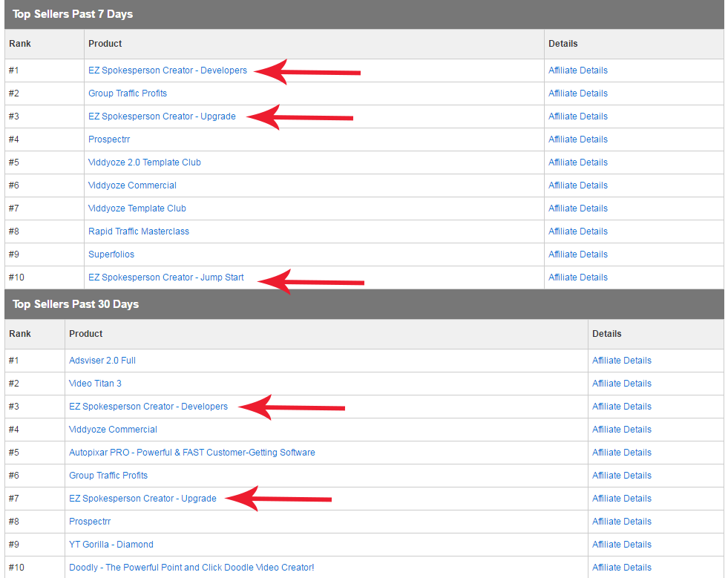Open EZ Spokesperson Creator - Upgrade in 7 Days table

click(162, 116)
